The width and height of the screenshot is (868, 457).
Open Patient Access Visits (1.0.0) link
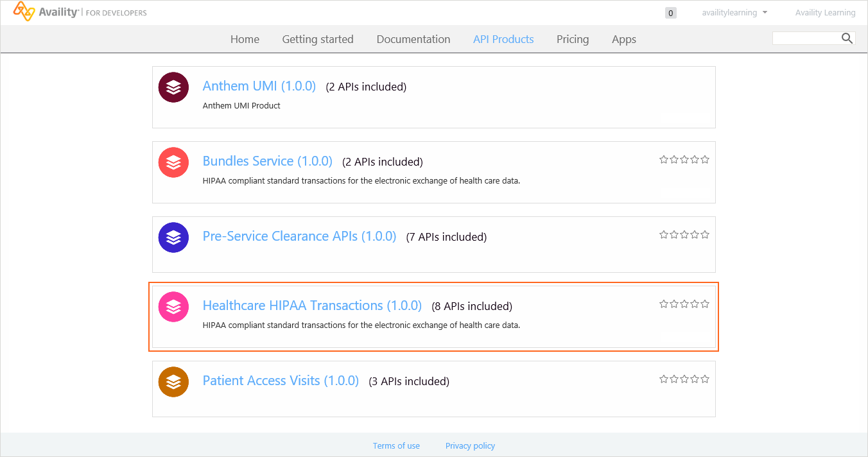tap(281, 381)
